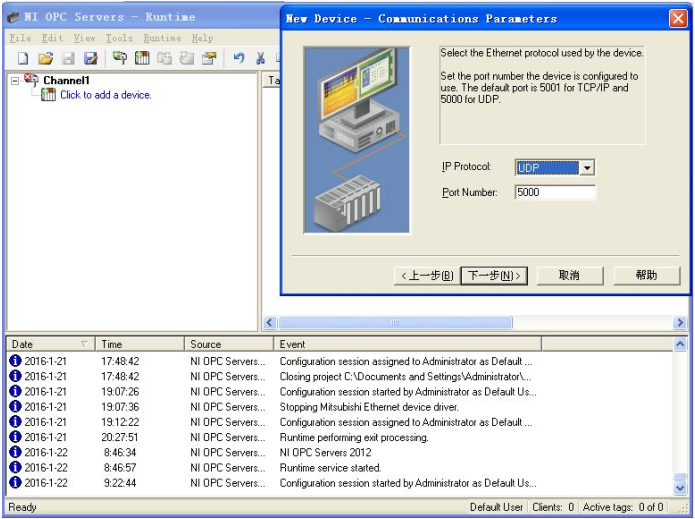Sort events by the Date column header

pyautogui.click(x=50, y=344)
